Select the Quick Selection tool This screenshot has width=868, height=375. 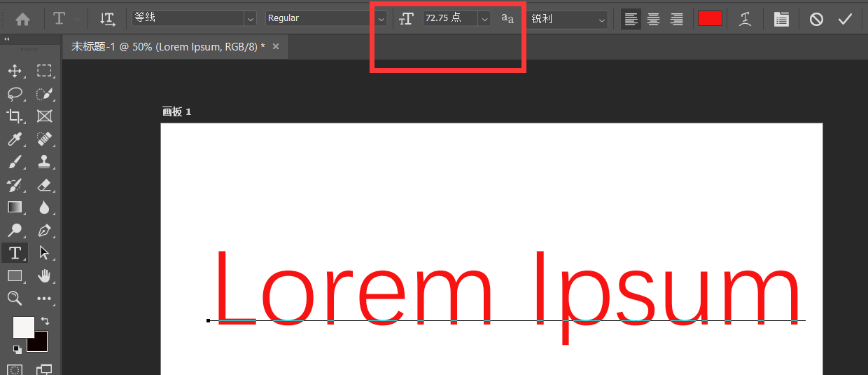click(x=44, y=94)
